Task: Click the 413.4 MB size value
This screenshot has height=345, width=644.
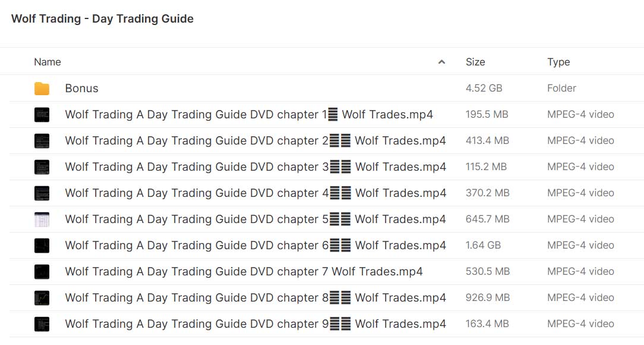Action: point(487,140)
